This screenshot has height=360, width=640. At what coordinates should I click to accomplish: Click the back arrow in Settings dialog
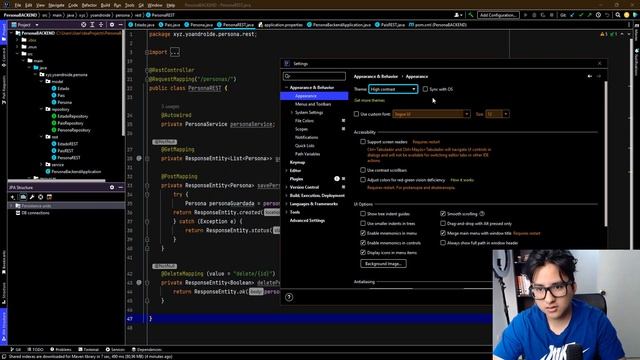point(590,76)
